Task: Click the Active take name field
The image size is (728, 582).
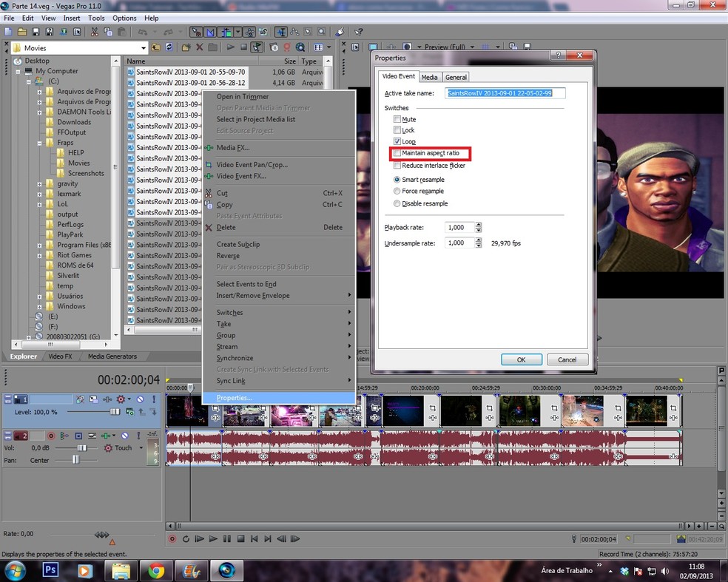Action: pyautogui.click(x=505, y=93)
